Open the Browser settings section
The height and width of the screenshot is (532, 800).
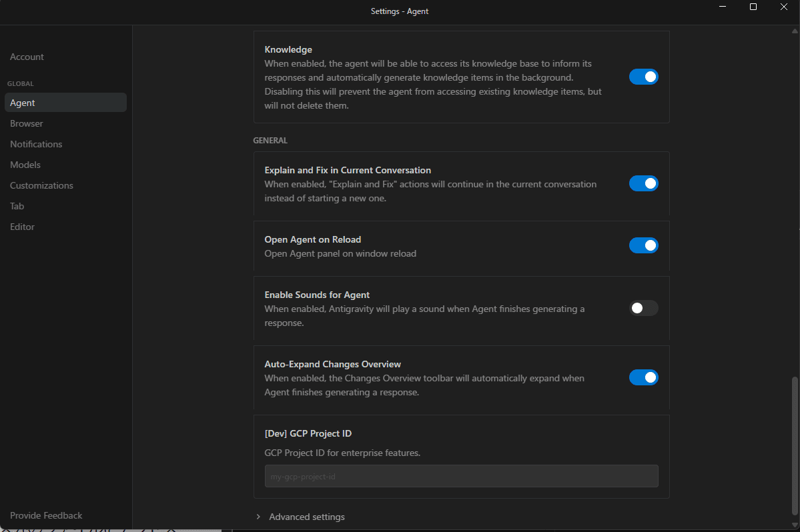point(27,123)
